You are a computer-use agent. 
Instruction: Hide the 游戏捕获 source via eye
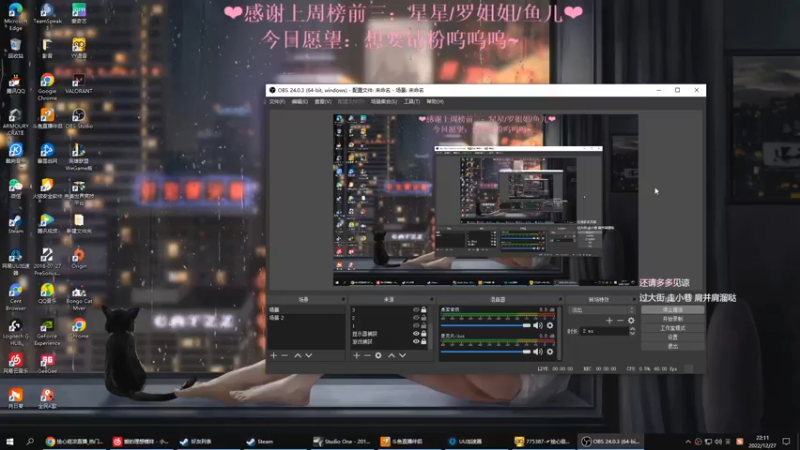tap(416, 341)
